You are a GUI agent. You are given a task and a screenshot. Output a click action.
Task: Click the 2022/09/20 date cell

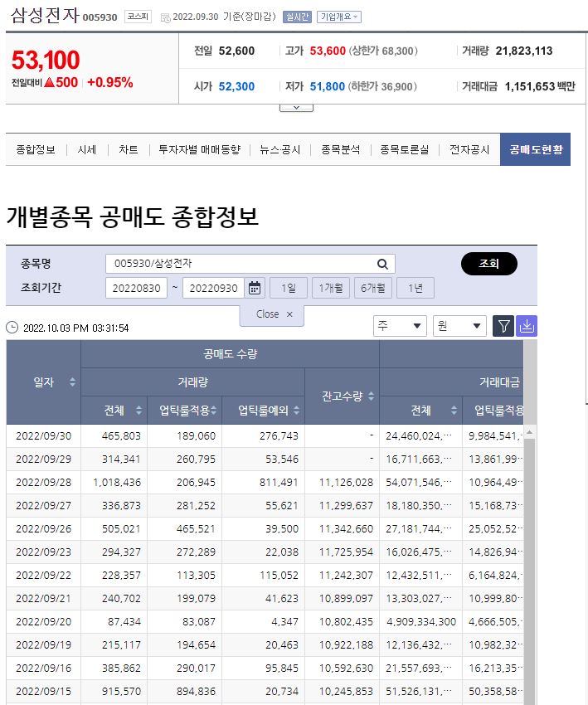coord(44,622)
